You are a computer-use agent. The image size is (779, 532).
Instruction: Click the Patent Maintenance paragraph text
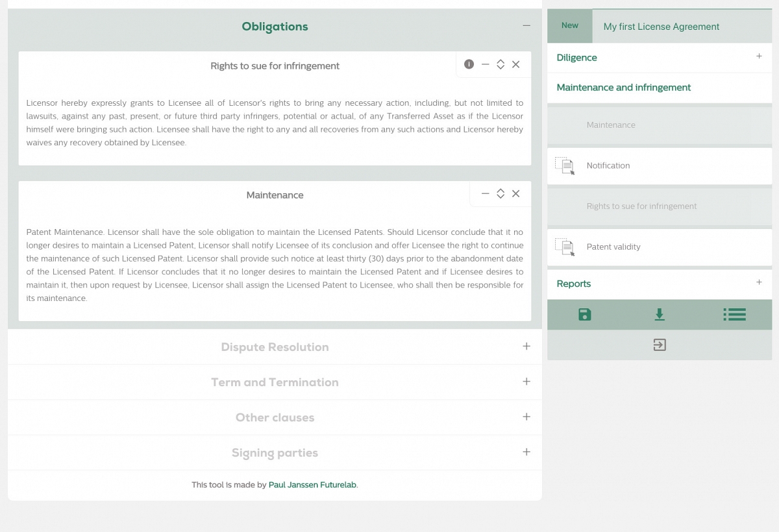click(275, 265)
